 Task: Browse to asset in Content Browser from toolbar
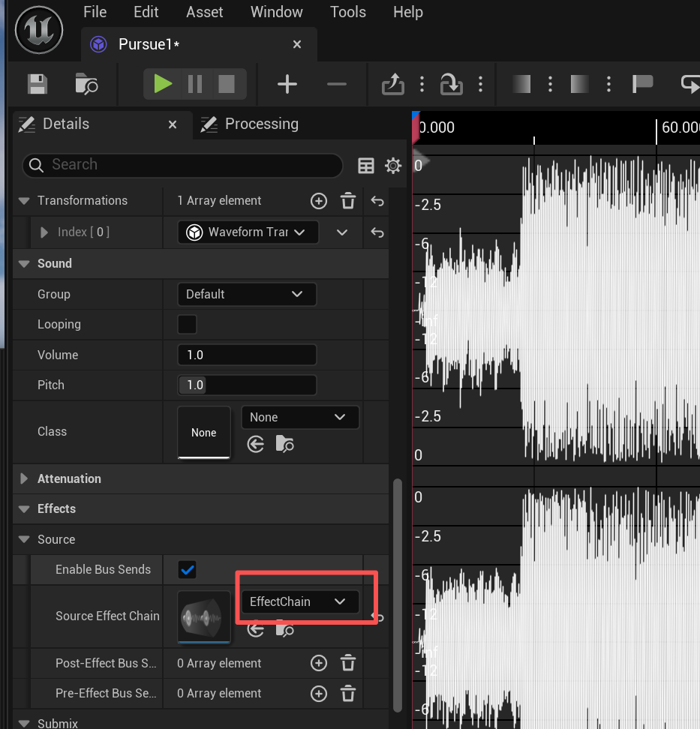tap(86, 84)
